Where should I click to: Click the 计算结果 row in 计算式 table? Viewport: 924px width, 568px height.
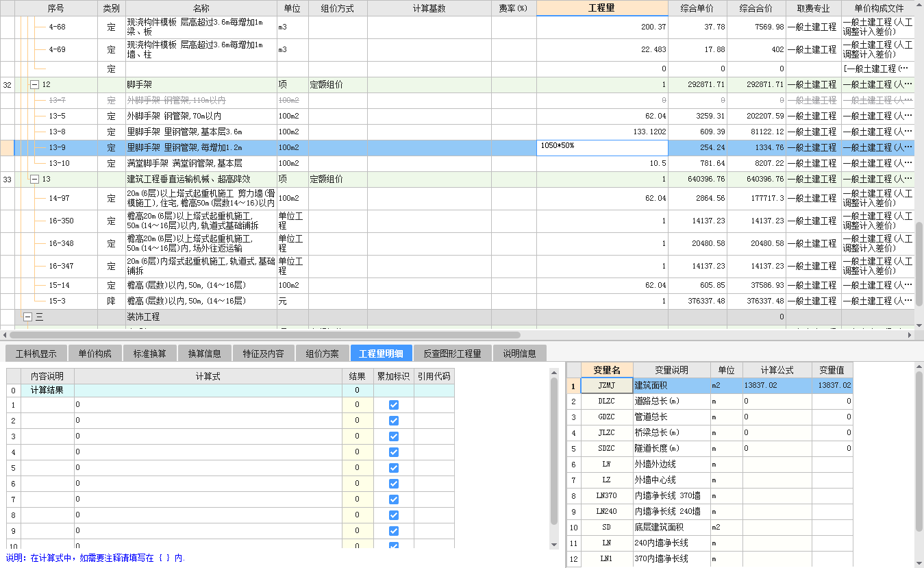click(230, 390)
